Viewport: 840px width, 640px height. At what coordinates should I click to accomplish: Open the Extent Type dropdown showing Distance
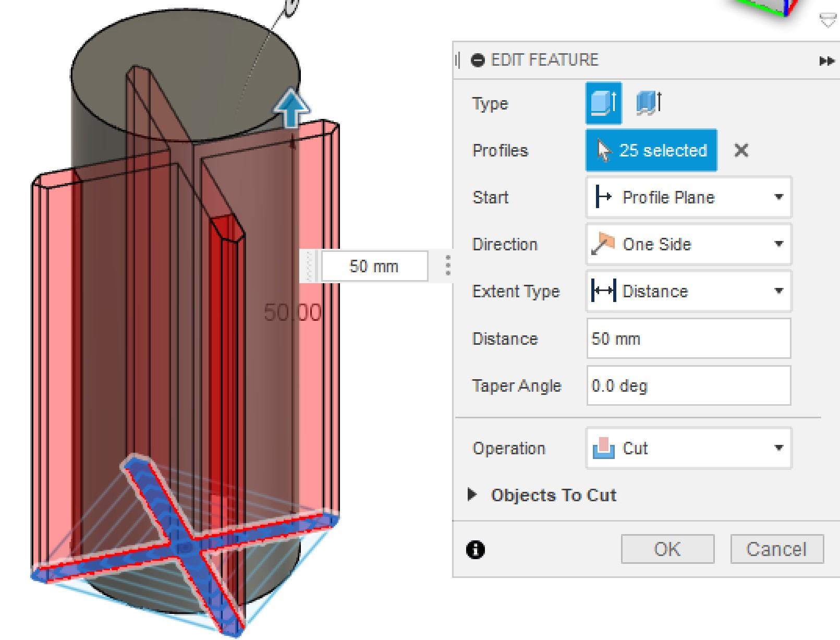(x=689, y=291)
